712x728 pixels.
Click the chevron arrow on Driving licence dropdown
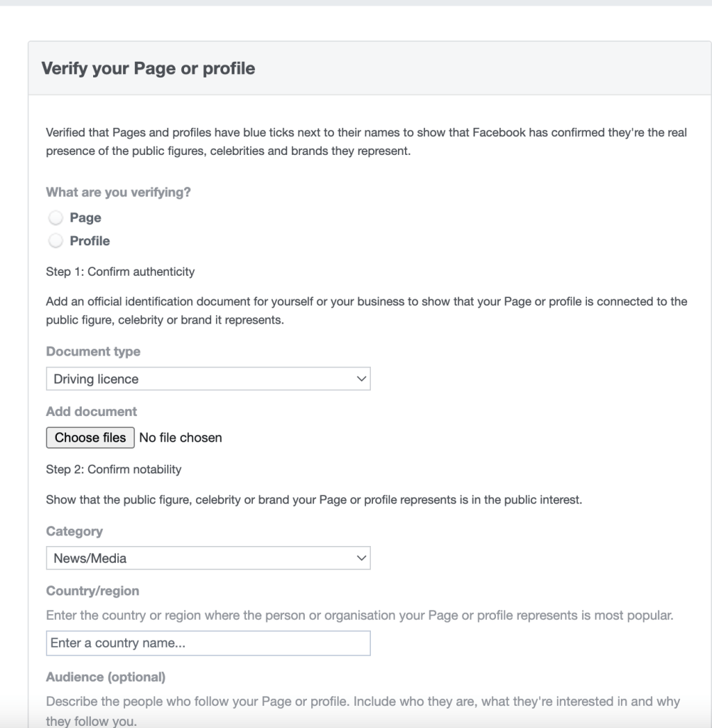click(361, 379)
